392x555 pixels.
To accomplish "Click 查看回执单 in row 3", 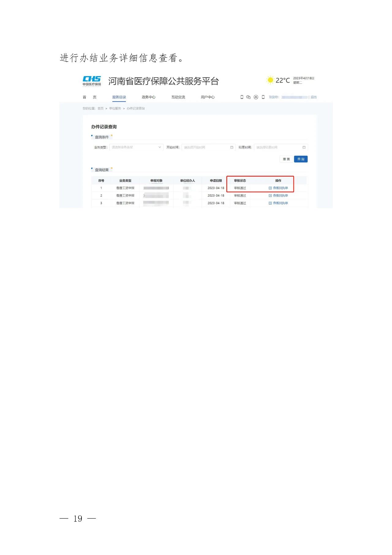I will coord(278,203).
